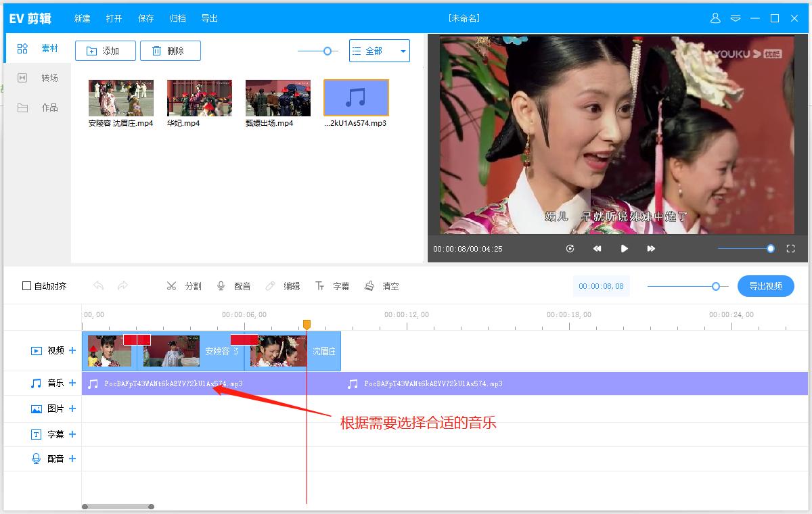Click the 保存 menu item

click(146, 18)
